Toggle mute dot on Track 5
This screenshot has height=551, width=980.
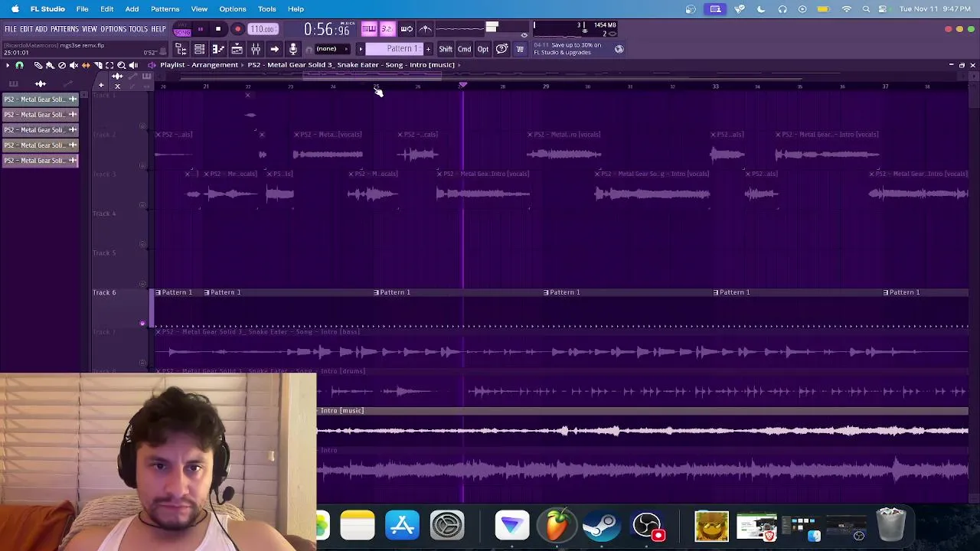tap(142, 284)
